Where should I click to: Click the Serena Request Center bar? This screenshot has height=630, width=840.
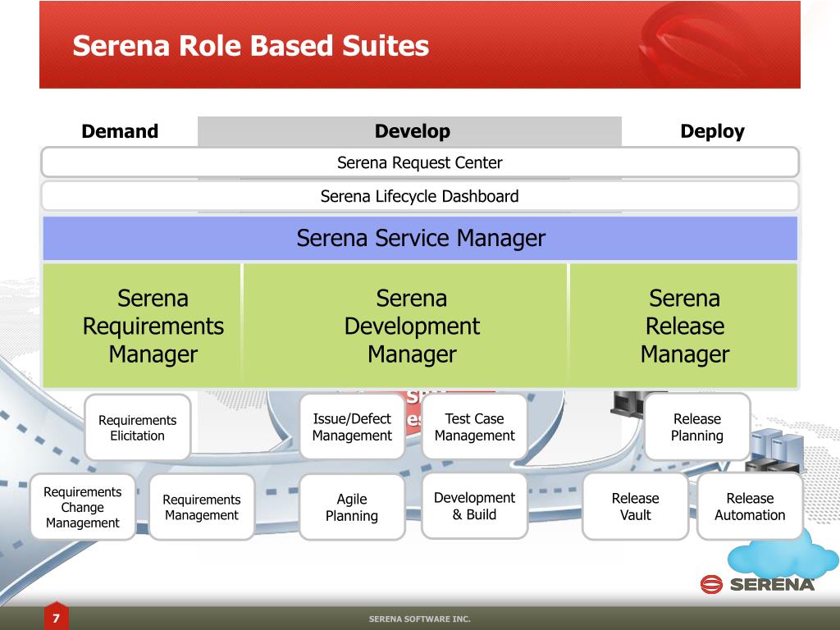pos(420,162)
